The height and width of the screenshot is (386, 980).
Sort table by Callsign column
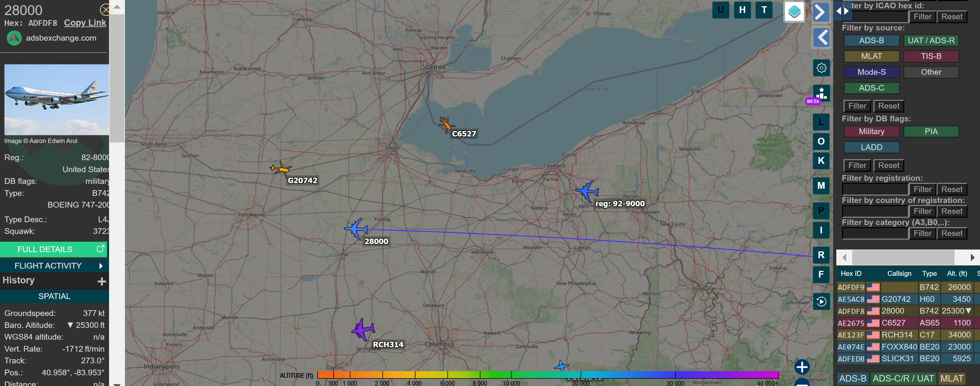[x=899, y=273]
